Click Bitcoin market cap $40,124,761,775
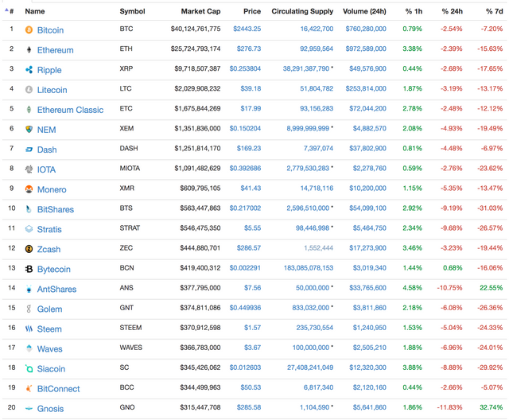Image resolution: width=509 pixels, height=420 pixels. click(196, 29)
